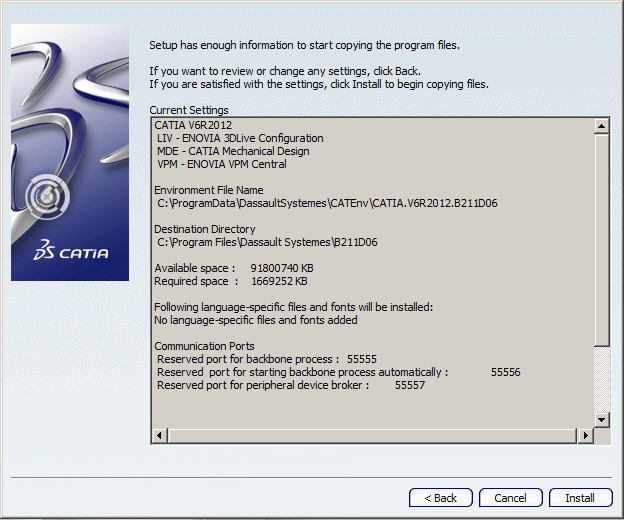Click 'Following language-specific files' line
Image resolution: width=624 pixels, height=520 pixels.
[x=293, y=307]
